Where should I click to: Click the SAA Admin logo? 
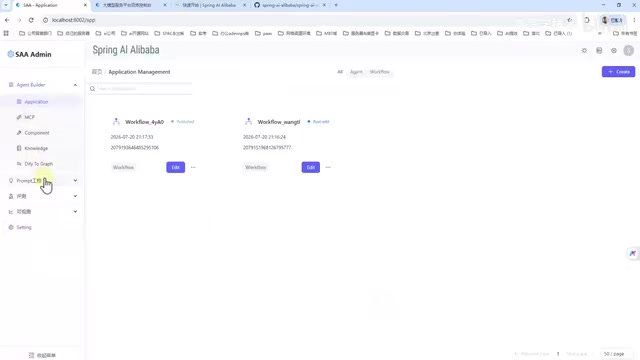pyautogui.click(x=29, y=54)
